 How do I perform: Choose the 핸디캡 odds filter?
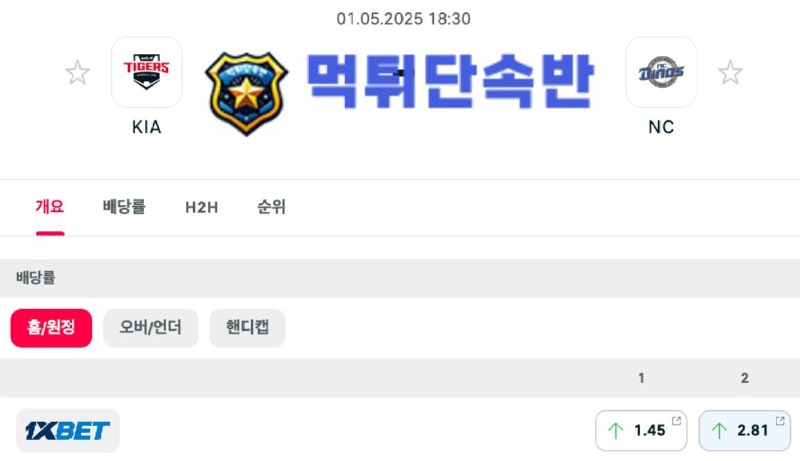click(x=247, y=328)
